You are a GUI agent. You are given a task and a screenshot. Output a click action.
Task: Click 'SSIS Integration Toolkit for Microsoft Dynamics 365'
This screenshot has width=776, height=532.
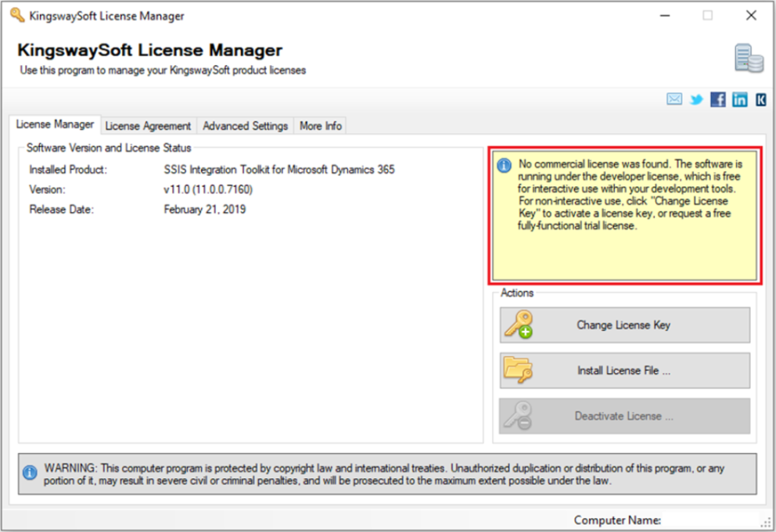[x=279, y=170]
